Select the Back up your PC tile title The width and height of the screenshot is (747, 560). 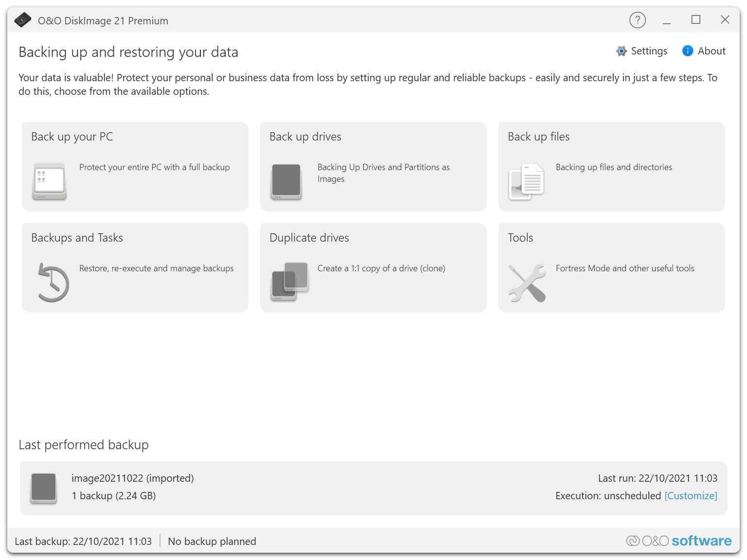click(72, 137)
